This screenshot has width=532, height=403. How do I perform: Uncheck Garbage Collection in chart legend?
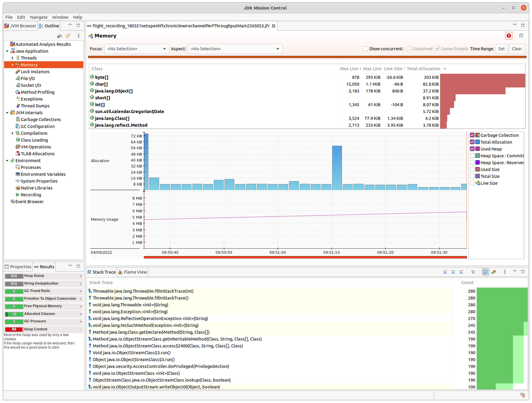[473, 135]
